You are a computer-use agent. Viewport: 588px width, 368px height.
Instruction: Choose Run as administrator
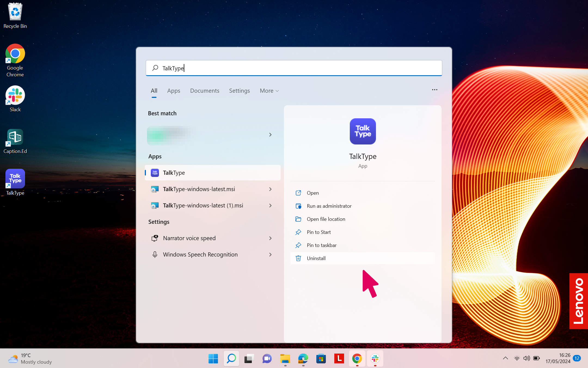(363, 206)
